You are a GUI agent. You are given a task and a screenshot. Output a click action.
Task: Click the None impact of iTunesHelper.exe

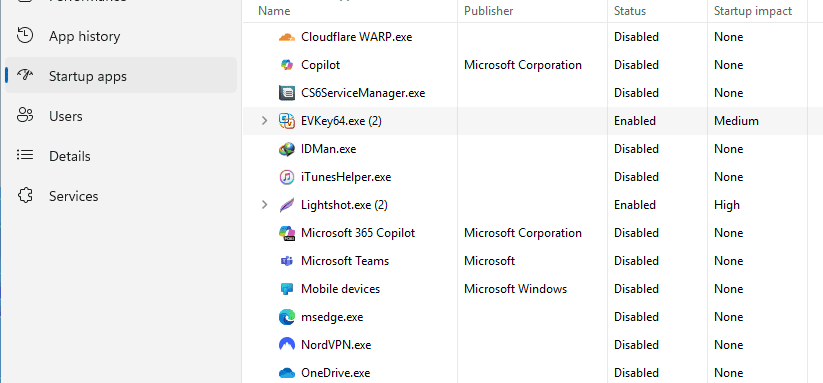click(x=729, y=177)
